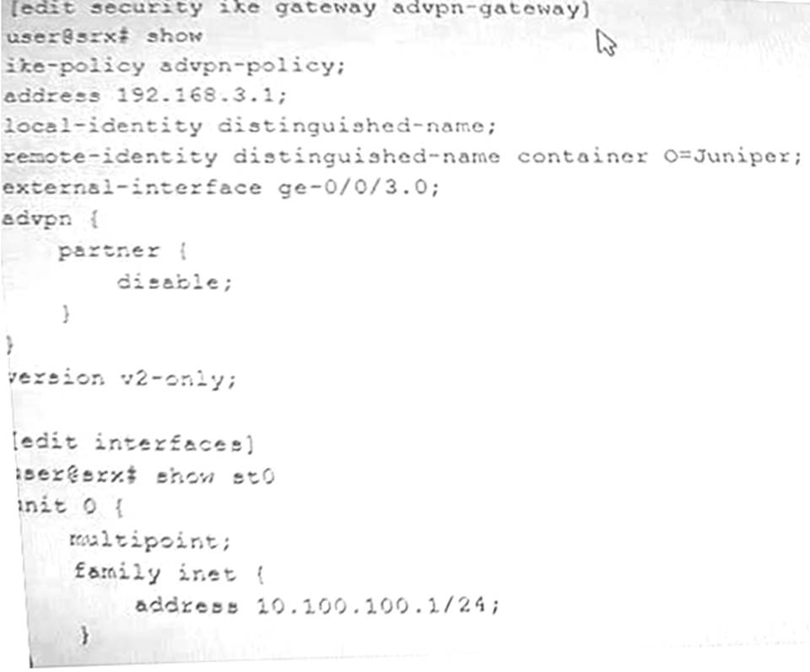
Task: Click the closing brace after address line
Action: (x=84, y=636)
